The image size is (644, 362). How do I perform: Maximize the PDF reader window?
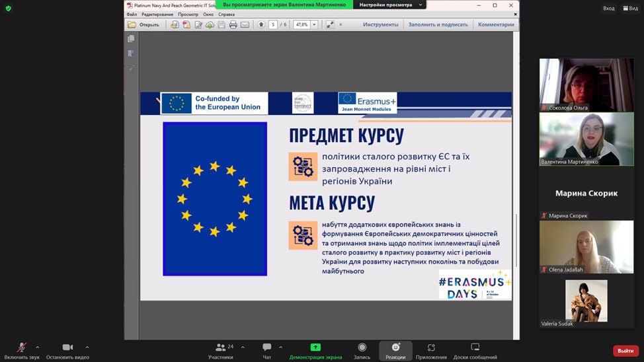(x=495, y=5)
